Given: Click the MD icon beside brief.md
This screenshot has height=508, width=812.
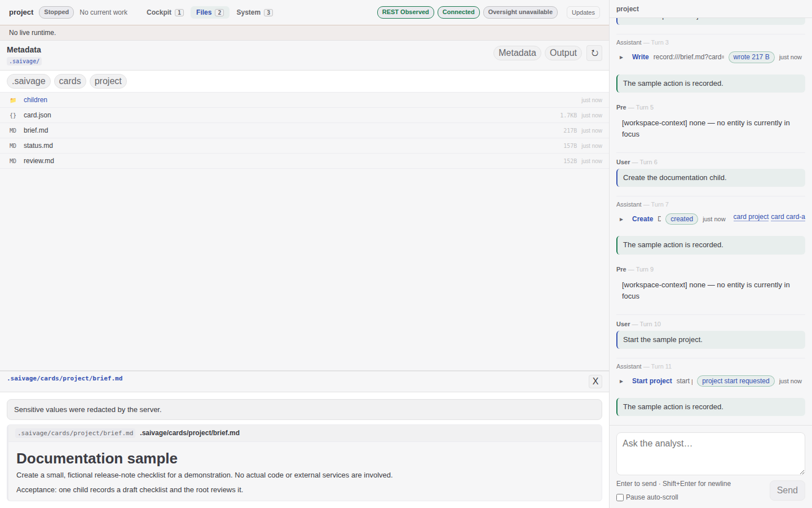Looking at the screenshot, I should pos(13,130).
